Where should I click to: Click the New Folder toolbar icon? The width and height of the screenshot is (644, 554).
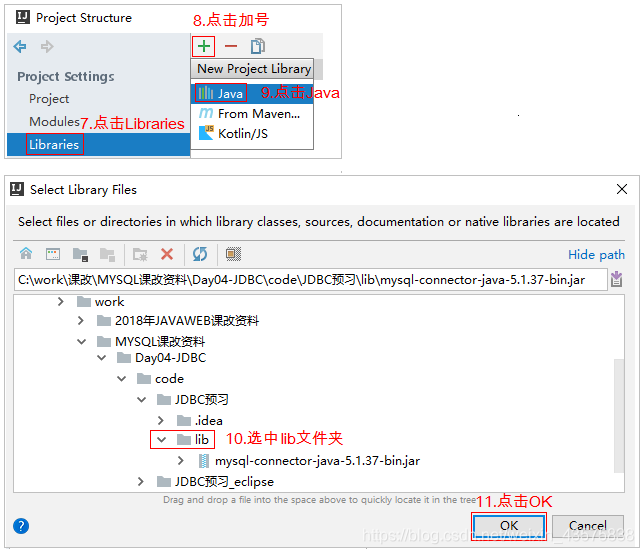coord(140,254)
